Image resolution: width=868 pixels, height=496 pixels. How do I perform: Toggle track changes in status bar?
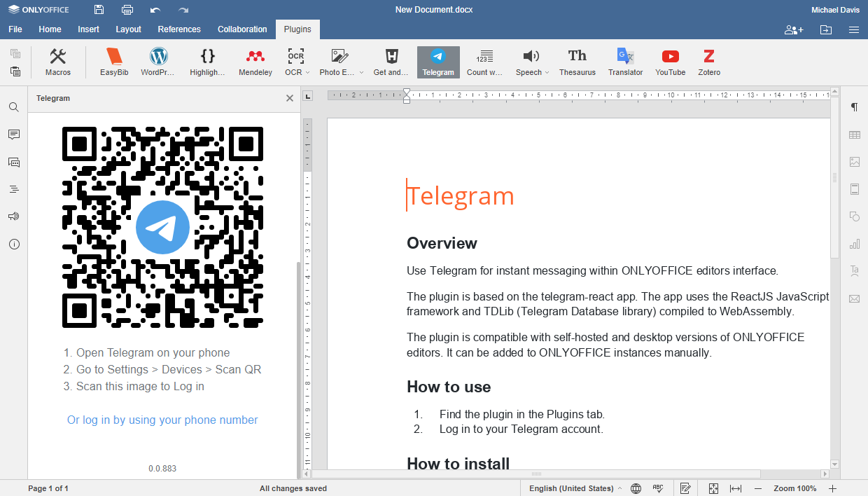[x=686, y=488]
